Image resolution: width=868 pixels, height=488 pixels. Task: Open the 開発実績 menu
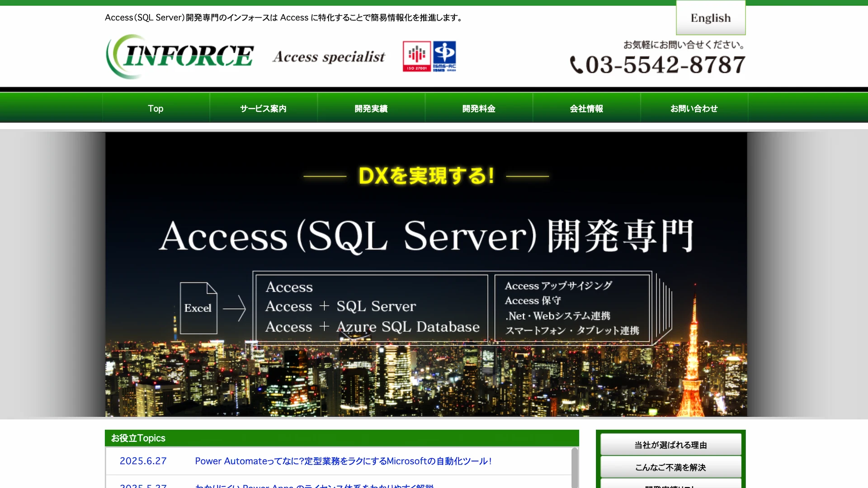tap(371, 108)
